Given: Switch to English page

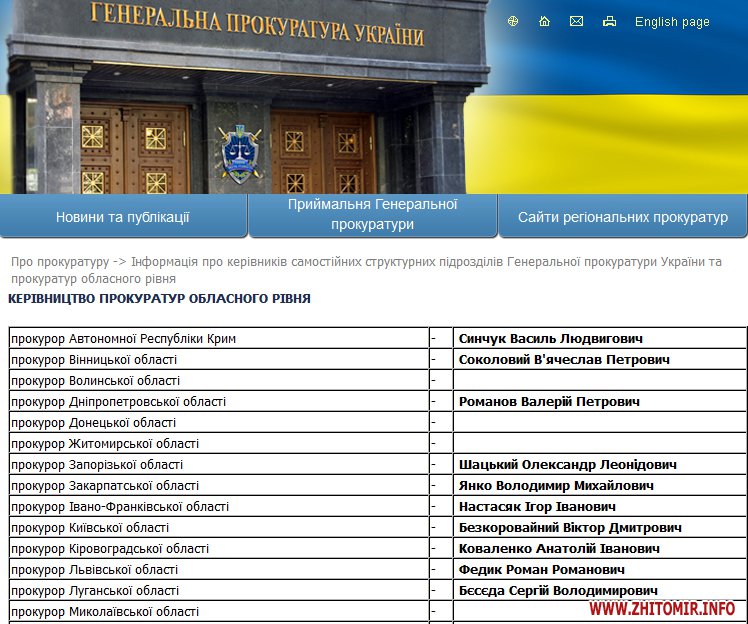Looking at the screenshot, I should pos(672,22).
